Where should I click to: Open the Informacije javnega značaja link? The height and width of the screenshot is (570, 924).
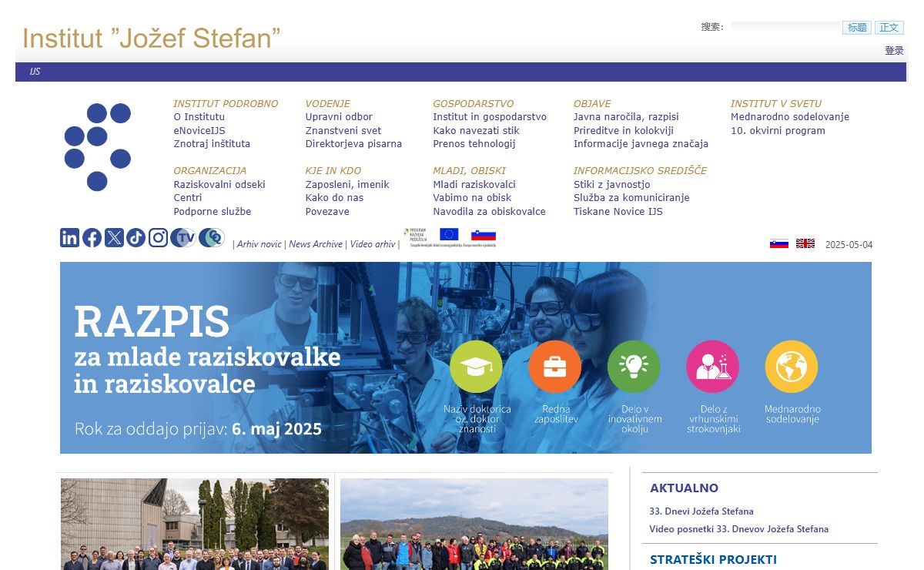tap(641, 144)
